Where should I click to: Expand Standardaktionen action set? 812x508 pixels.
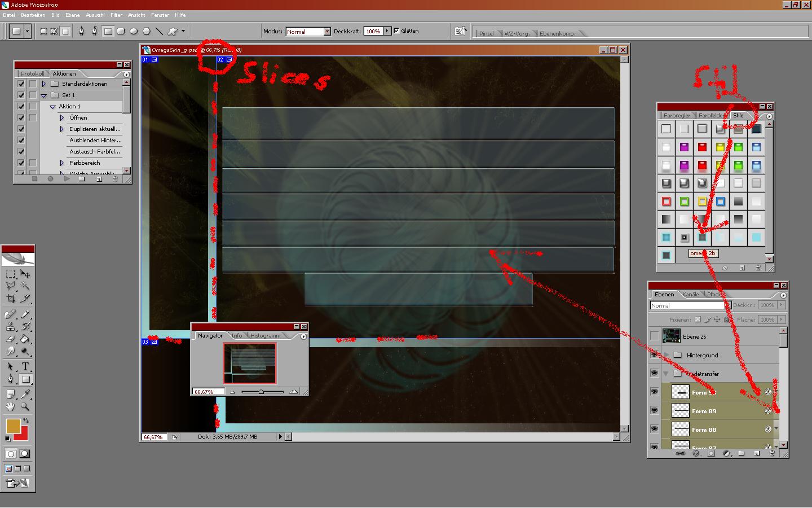pos(43,84)
